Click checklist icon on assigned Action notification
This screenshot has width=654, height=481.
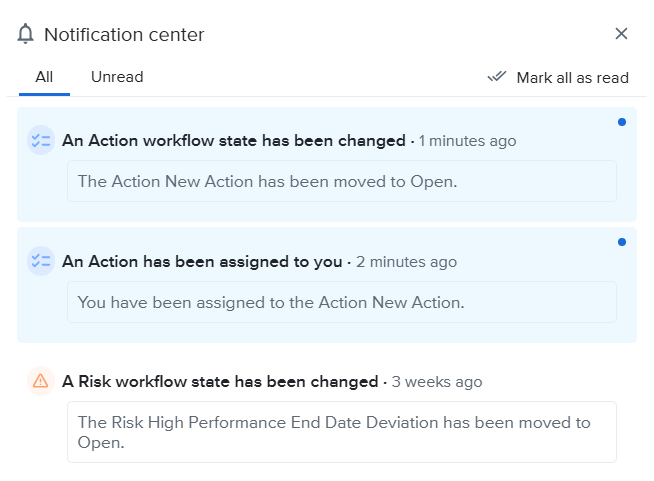tap(41, 262)
